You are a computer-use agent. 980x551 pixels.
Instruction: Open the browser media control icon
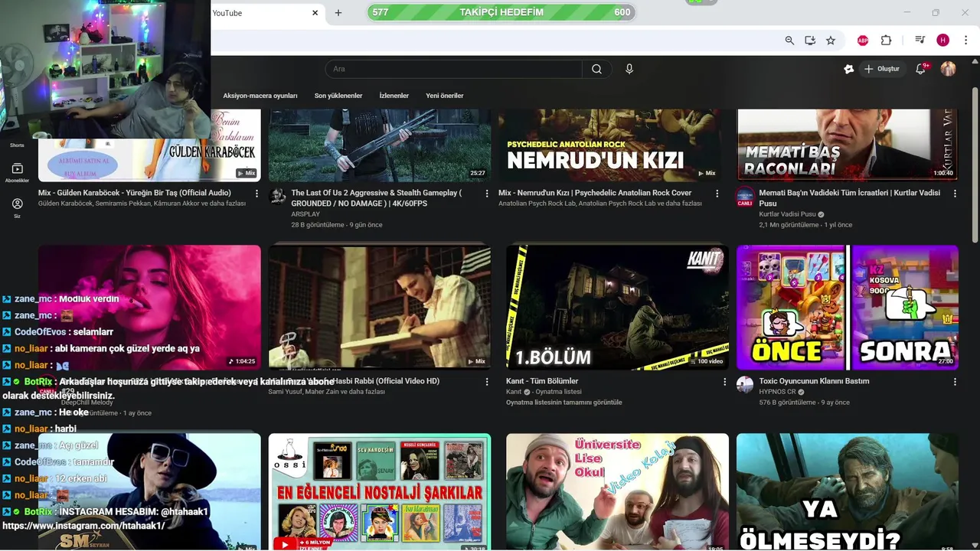(x=920, y=41)
